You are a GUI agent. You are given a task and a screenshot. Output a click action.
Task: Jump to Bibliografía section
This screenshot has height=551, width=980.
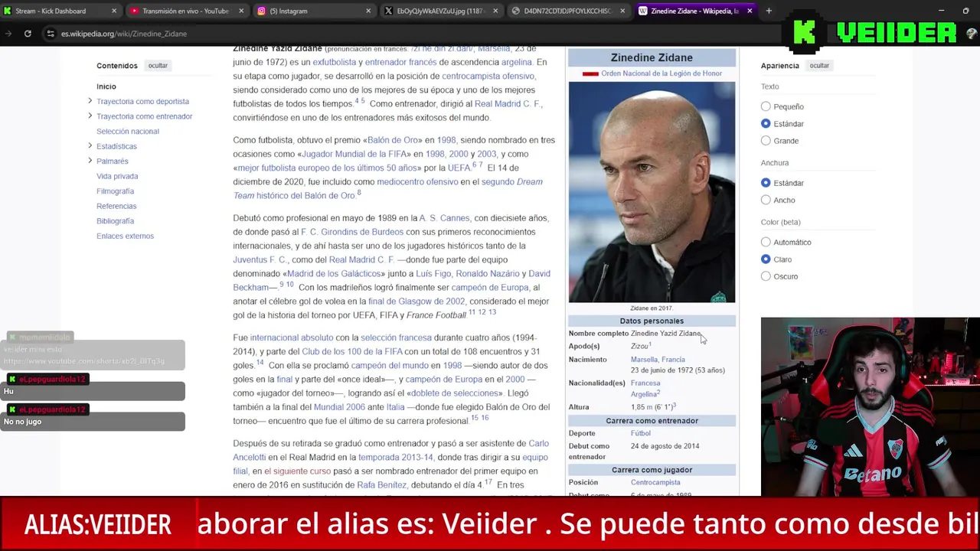point(115,221)
